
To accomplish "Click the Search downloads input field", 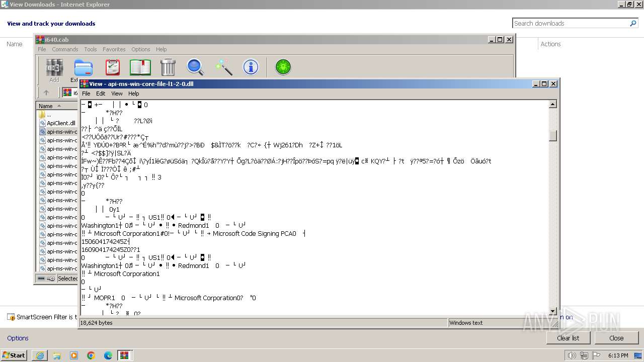I will click(x=571, y=23).
